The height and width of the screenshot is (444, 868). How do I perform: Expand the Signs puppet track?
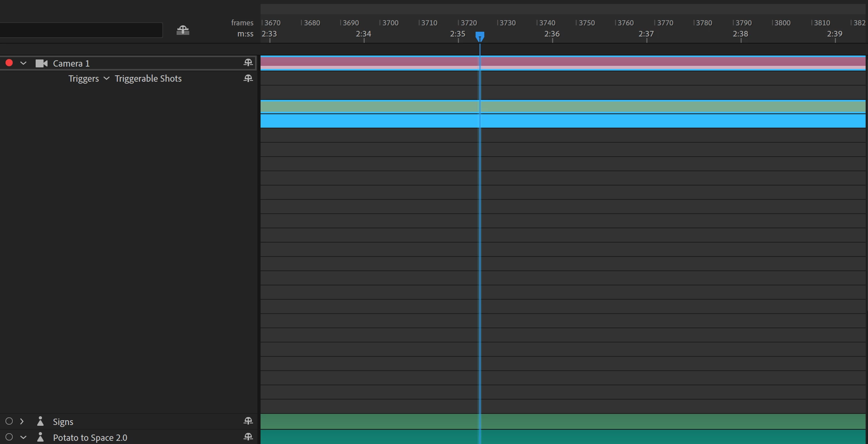click(22, 421)
